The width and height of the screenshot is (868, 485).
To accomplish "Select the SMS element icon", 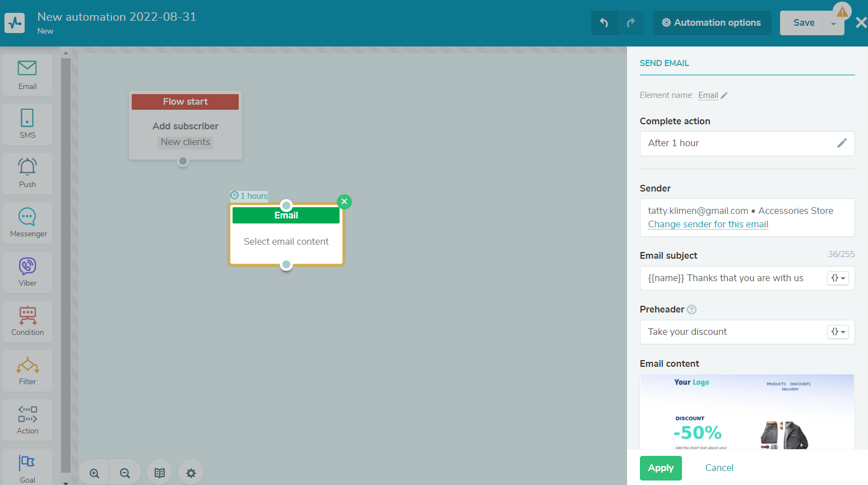I will point(27,124).
